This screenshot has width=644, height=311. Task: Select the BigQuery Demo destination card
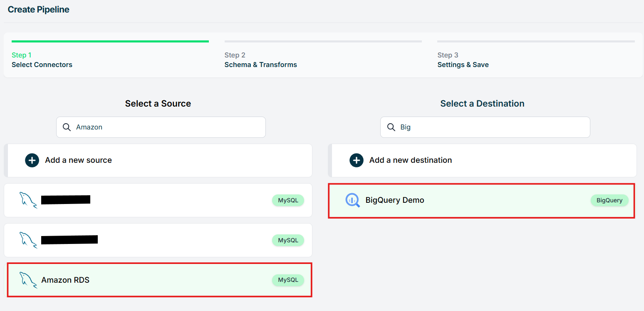pyautogui.click(x=482, y=200)
